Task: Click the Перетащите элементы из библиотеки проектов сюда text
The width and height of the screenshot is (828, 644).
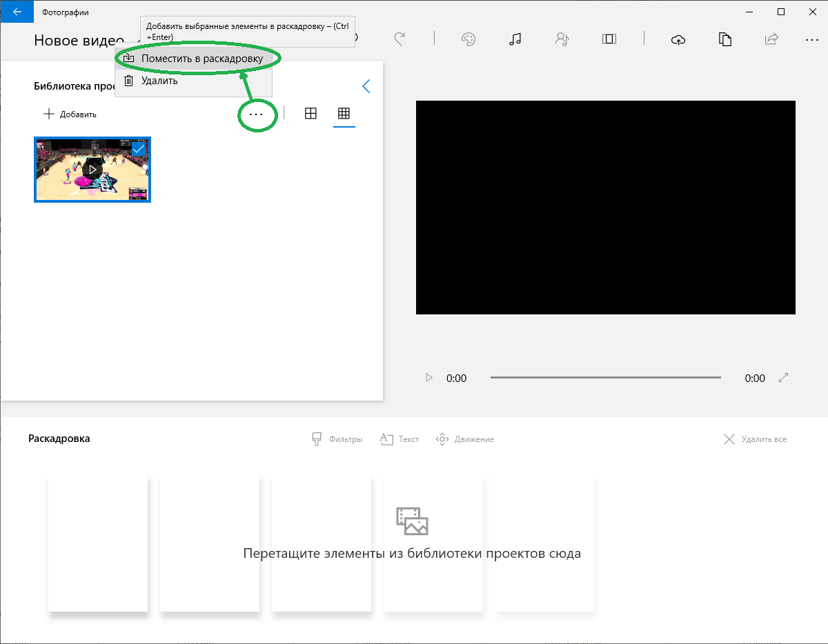Action: tap(412, 554)
